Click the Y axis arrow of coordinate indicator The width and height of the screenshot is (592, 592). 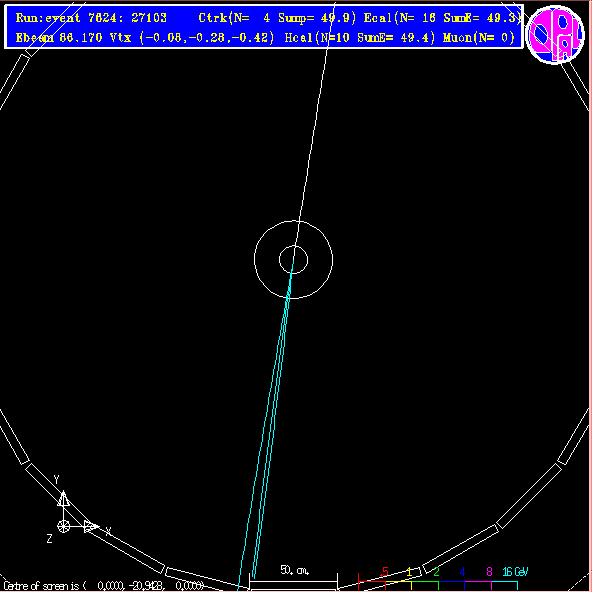63,498
